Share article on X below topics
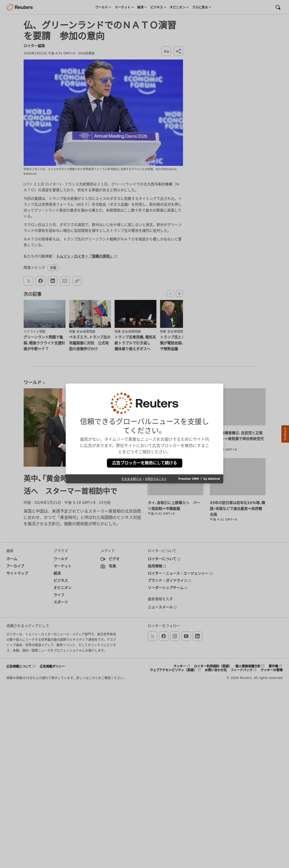Viewport: 289px width, 868px height. 28,281
